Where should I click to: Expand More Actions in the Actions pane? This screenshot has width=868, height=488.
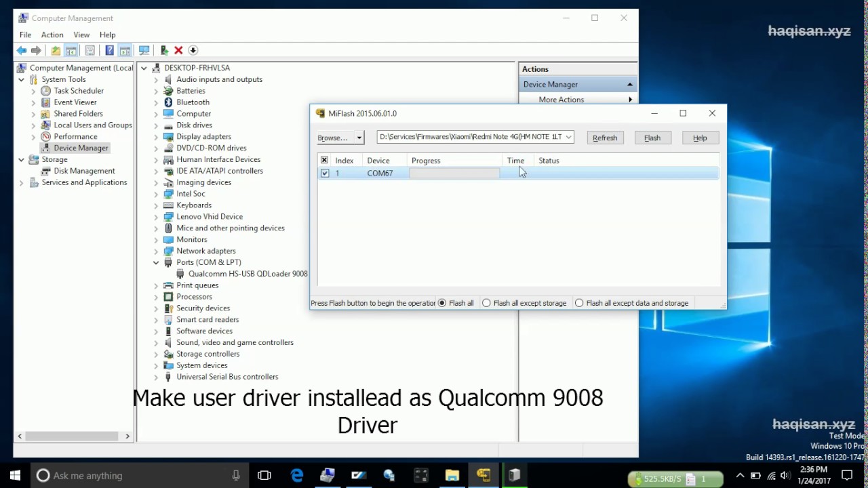tap(578, 100)
